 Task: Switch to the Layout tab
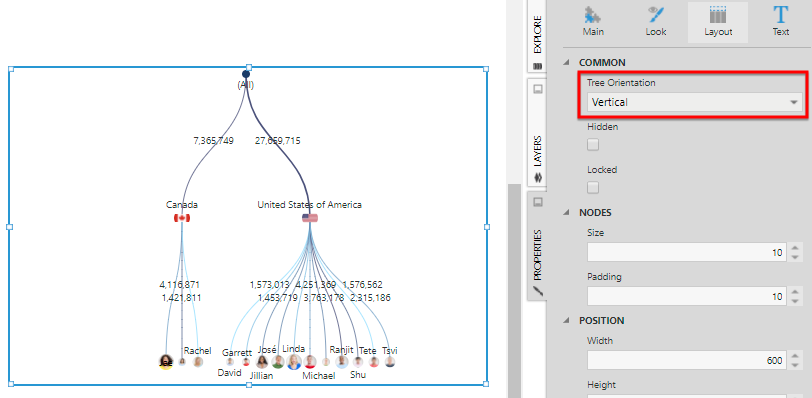718,22
